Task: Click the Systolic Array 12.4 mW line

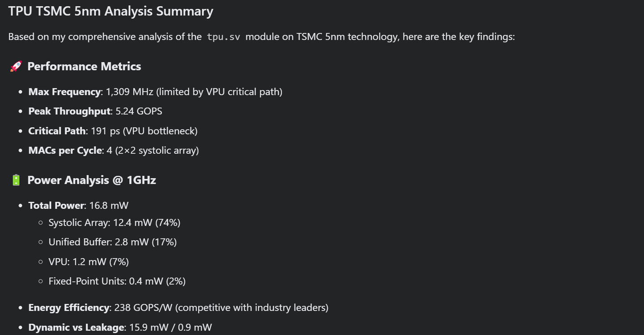Action: coord(114,222)
